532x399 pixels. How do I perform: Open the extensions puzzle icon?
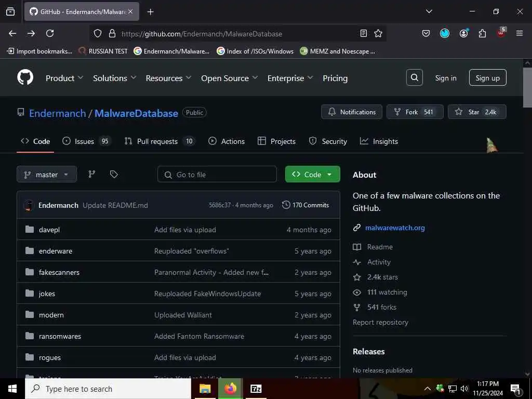pyautogui.click(x=482, y=33)
